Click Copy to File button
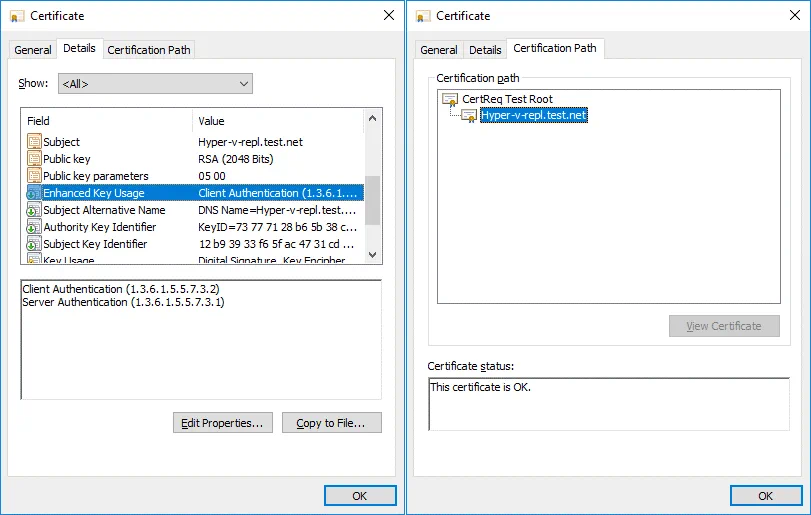 click(x=331, y=423)
